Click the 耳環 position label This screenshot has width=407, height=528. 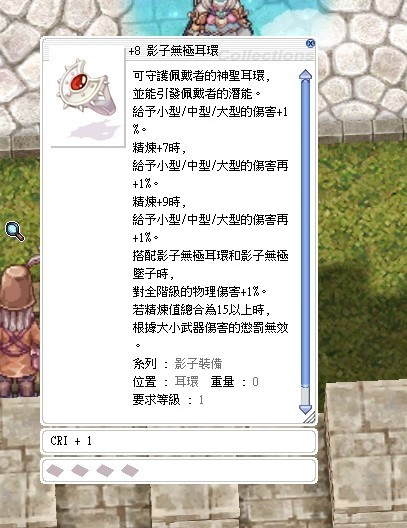tap(186, 382)
